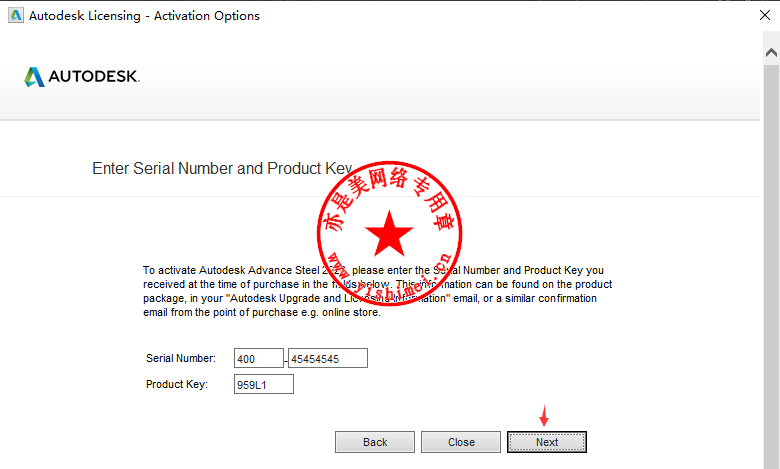This screenshot has height=469, width=780.
Task: Click the Autodesk logo in header
Action: pyautogui.click(x=82, y=77)
